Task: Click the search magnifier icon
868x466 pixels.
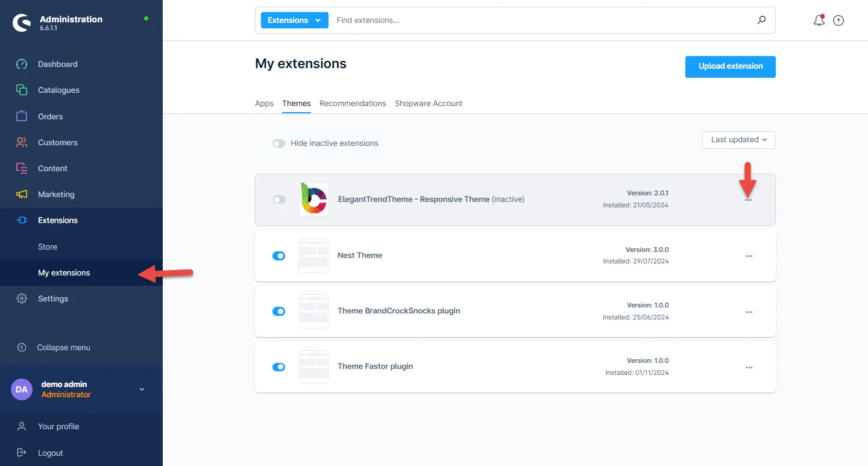Action: 761,20
